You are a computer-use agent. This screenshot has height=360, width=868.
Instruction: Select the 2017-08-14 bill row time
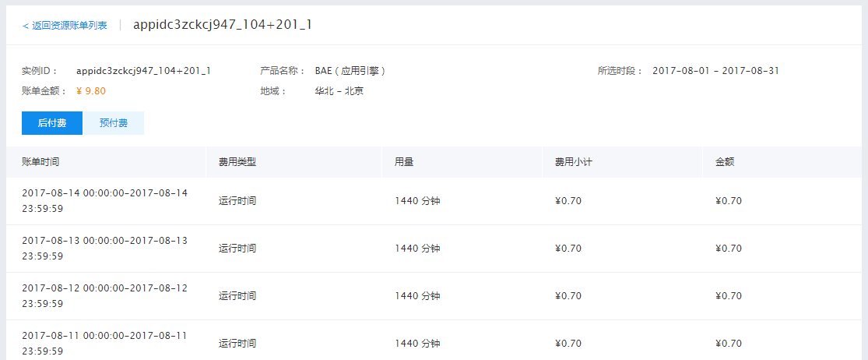104,201
